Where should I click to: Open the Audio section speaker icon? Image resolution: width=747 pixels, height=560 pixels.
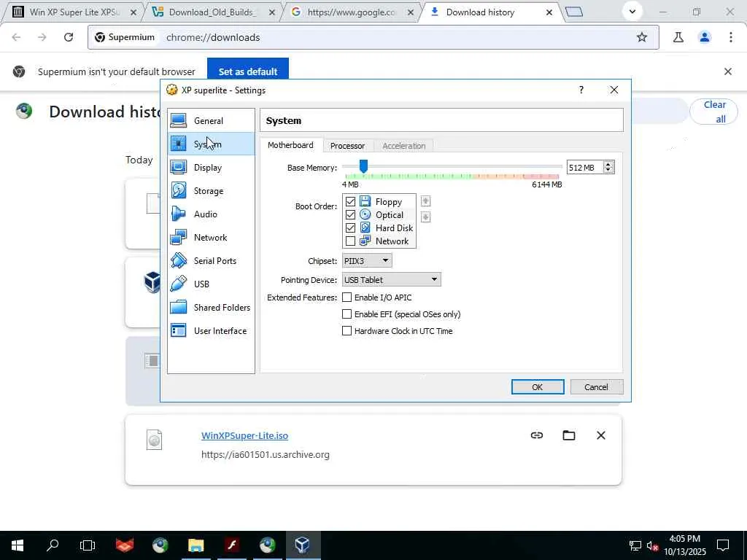[x=178, y=214]
